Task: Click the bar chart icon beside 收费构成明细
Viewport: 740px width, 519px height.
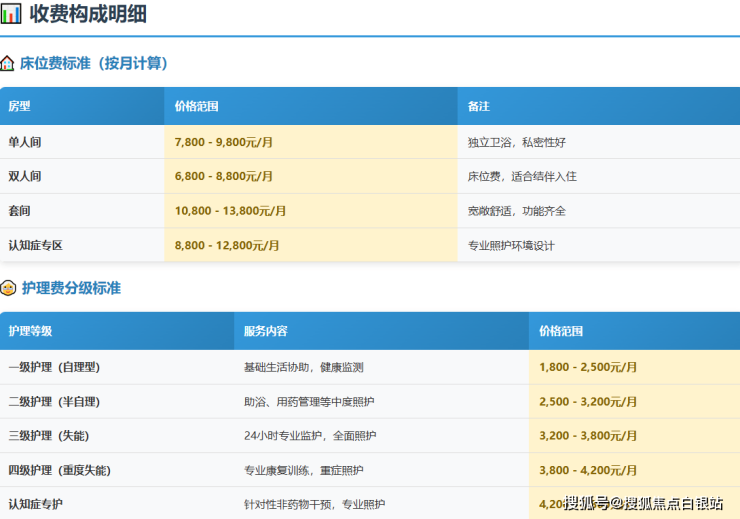Action: [11, 14]
